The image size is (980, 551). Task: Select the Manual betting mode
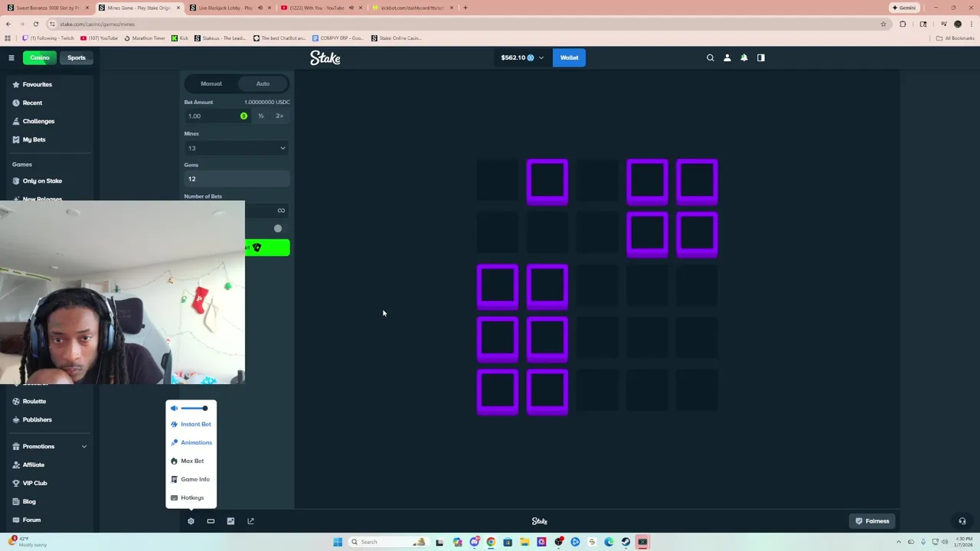211,83
